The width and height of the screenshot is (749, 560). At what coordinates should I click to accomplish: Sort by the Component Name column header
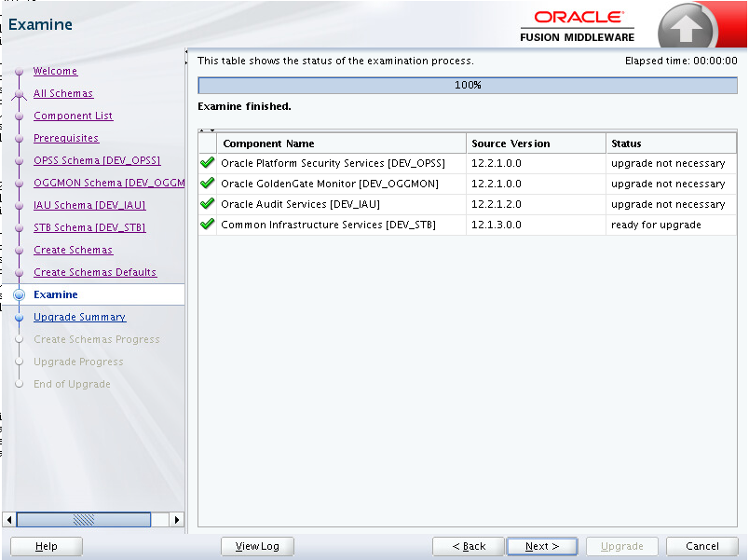pos(342,143)
